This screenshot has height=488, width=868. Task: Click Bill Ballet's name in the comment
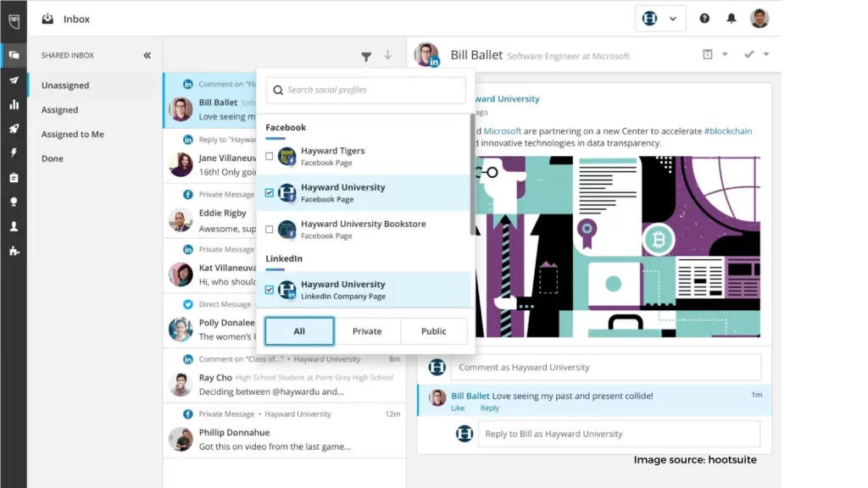tap(470, 396)
